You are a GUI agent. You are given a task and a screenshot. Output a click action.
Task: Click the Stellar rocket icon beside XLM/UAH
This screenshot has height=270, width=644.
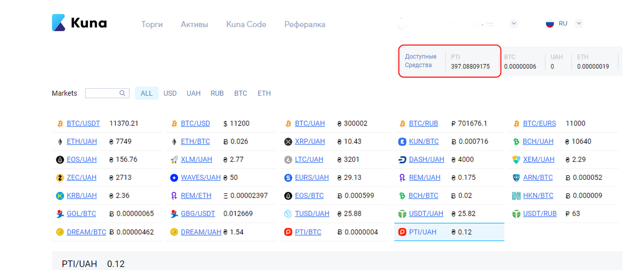coord(174,160)
